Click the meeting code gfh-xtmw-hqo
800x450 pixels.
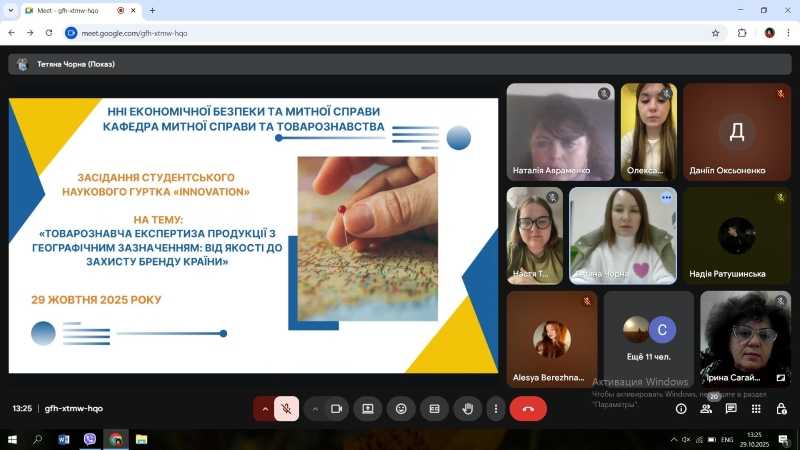73,408
